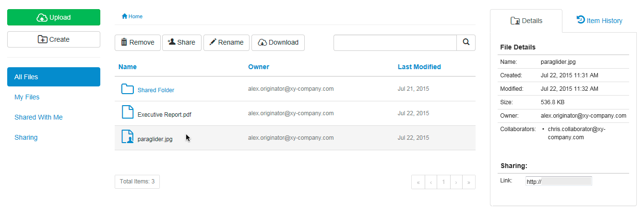Click the clock-arrow icon on Item History tab
The height and width of the screenshot is (218, 644).
(581, 20)
